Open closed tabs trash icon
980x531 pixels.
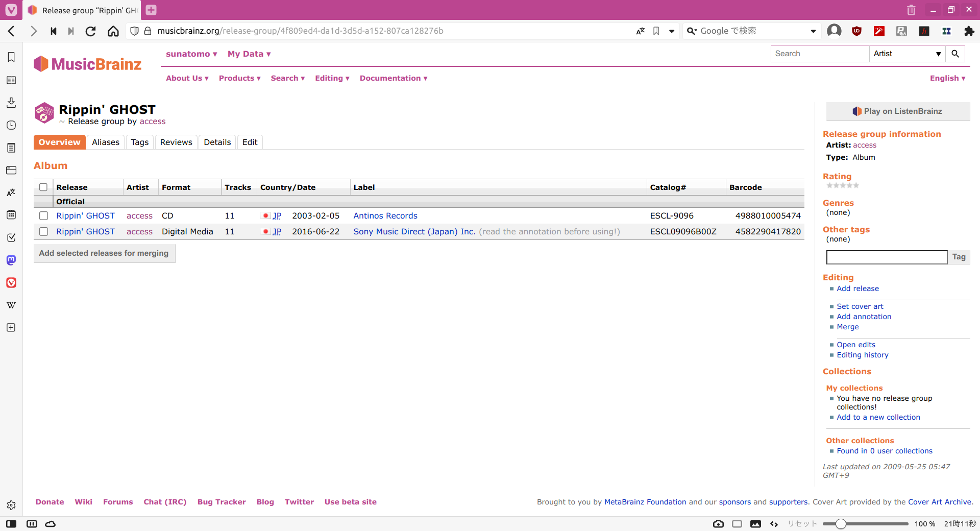pos(911,10)
